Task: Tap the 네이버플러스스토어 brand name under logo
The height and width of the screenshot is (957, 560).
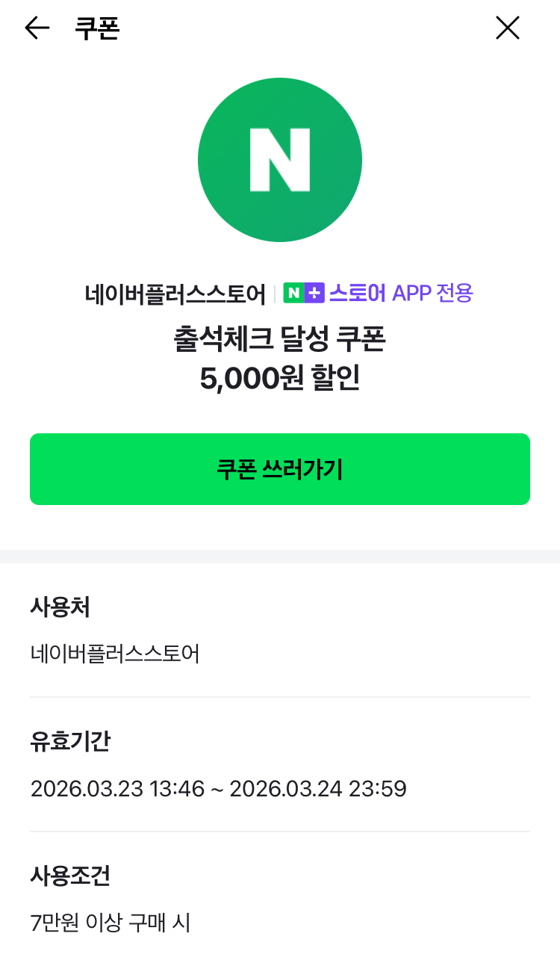Action: [x=175, y=294]
